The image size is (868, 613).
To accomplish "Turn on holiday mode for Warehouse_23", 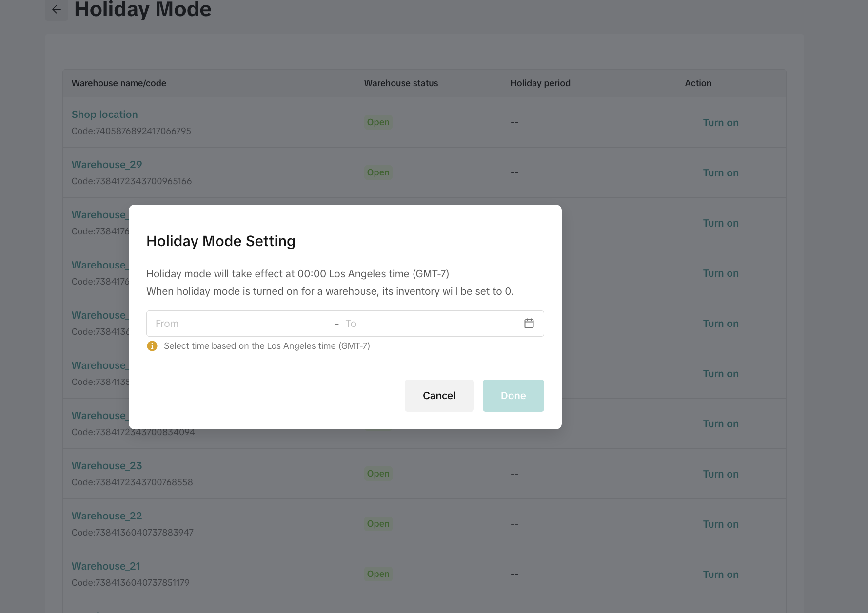I will [720, 474].
